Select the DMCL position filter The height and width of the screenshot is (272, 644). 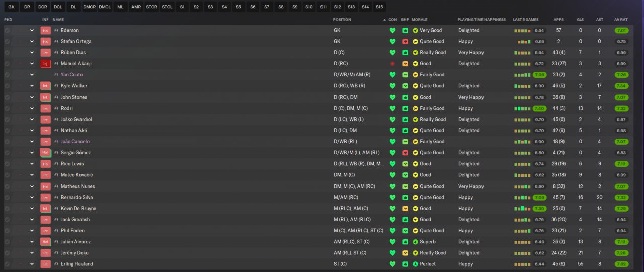[105, 7]
